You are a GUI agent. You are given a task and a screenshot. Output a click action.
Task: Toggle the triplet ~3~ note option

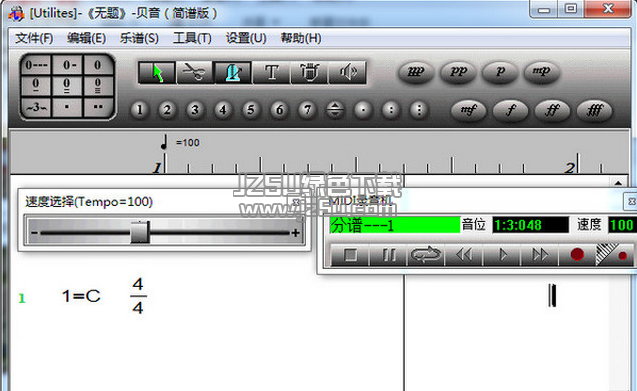coord(36,107)
